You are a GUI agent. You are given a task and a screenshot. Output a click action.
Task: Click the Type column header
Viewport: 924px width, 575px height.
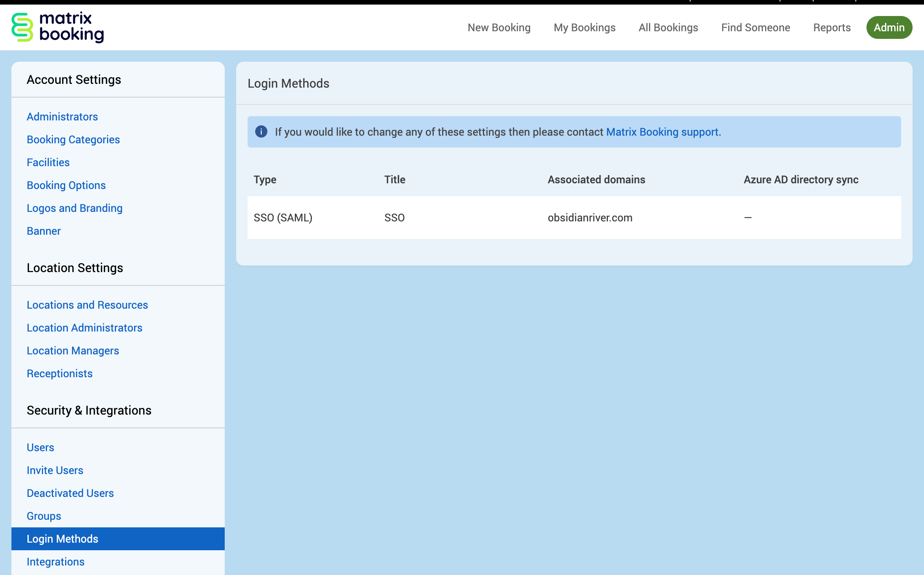pyautogui.click(x=265, y=179)
